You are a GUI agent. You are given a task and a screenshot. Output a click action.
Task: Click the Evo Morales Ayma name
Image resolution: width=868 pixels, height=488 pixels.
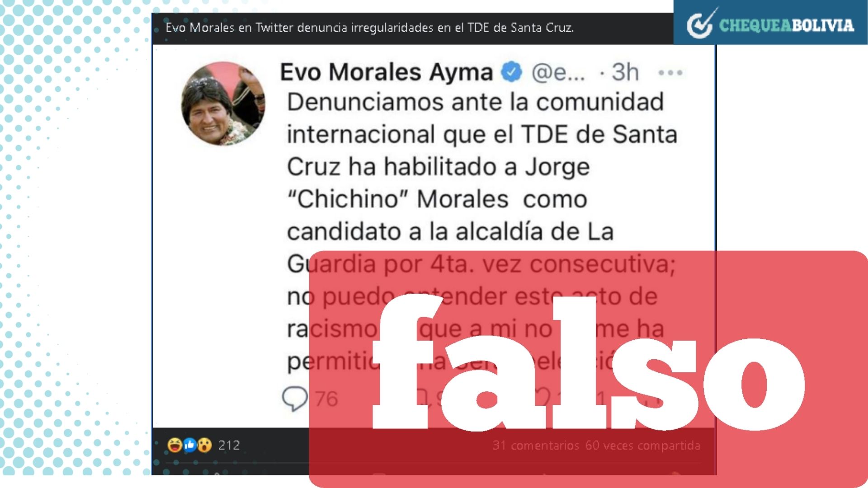387,72
